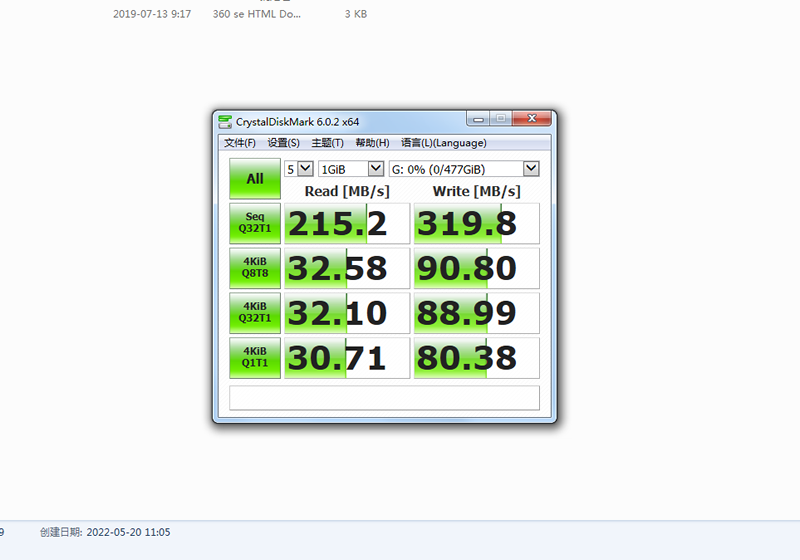Image resolution: width=800 pixels, height=560 pixels.
Task: Open the drive selection dropdown G: 0%
Action: tap(464, 169)
